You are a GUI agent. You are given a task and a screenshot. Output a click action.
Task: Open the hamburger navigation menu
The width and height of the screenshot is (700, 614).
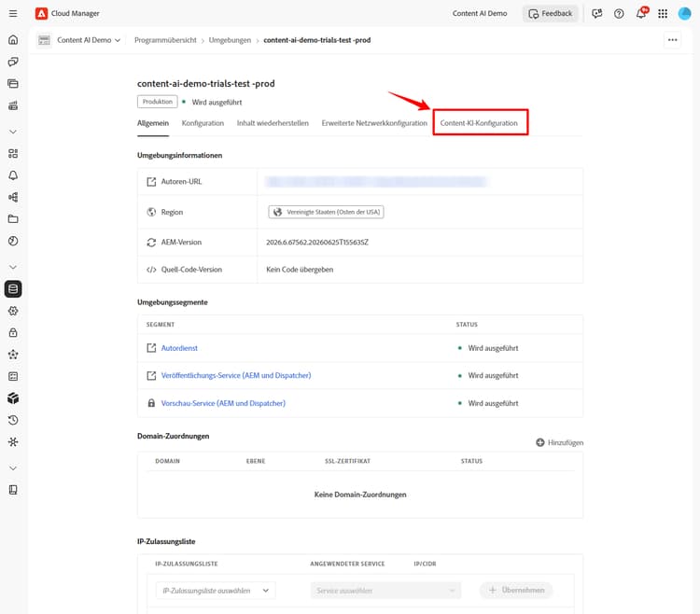click(13, 13)
